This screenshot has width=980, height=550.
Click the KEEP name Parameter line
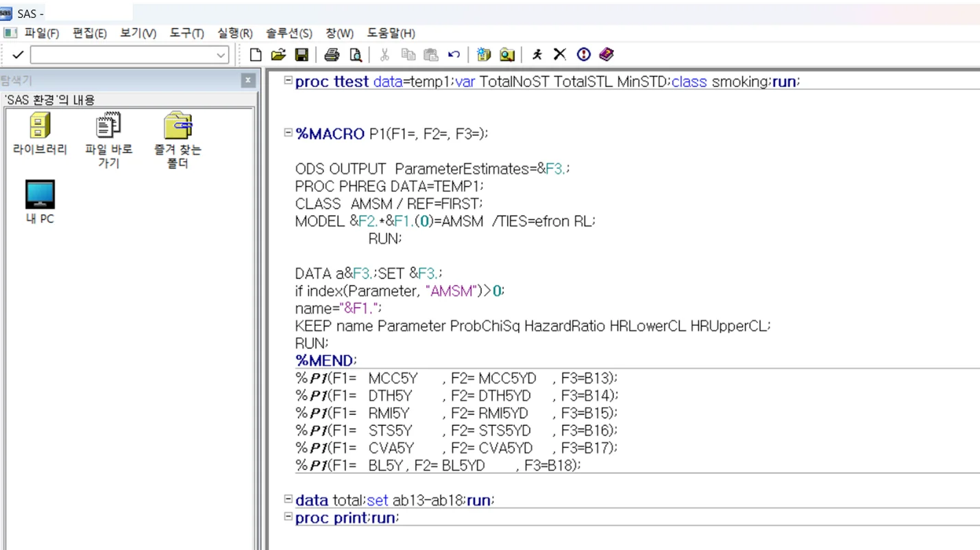[x=532, y=326]
